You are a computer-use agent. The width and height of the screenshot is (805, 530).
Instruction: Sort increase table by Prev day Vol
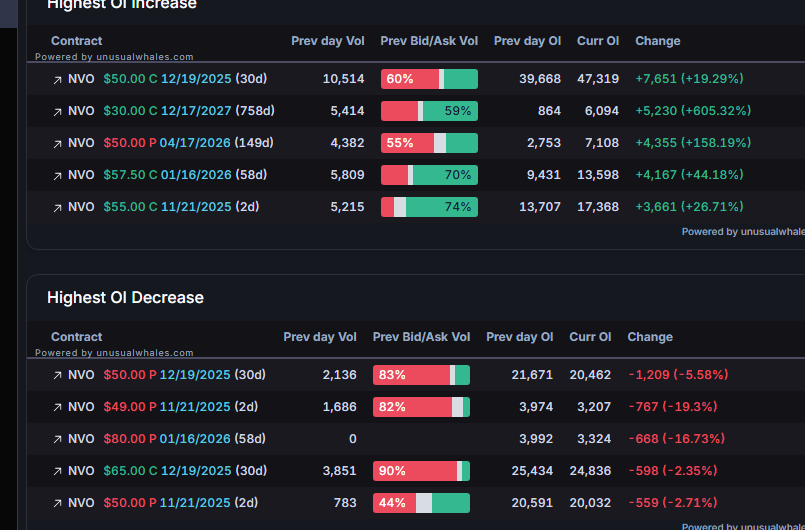tap(328, 41)
